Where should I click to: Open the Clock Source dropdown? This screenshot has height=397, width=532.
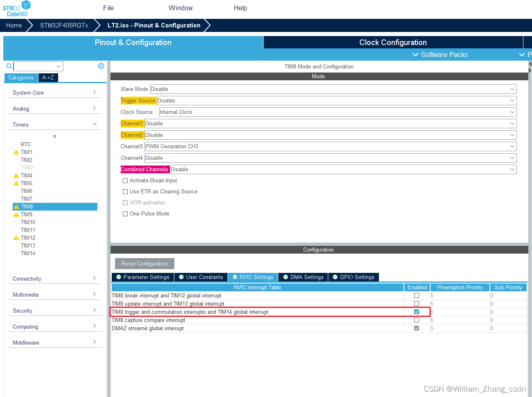coord(338,112)
